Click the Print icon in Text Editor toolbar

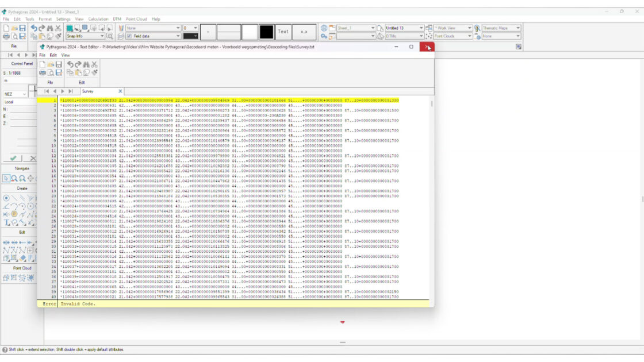click(x=43, y=72)
